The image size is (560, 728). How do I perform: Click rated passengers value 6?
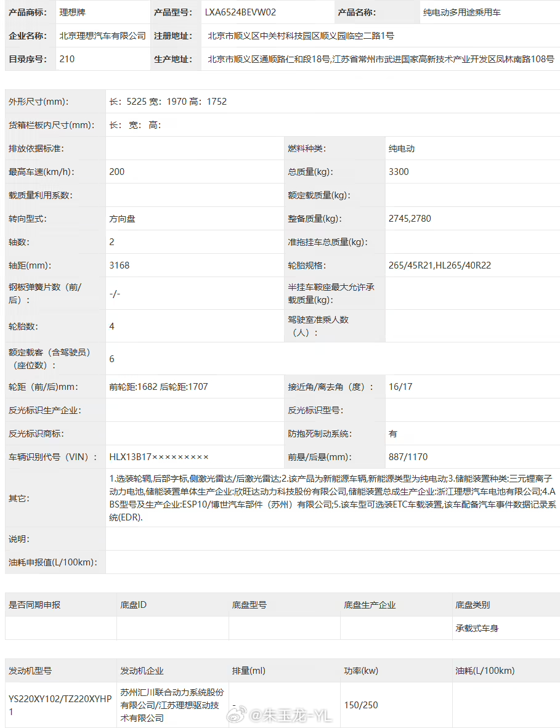coord(112,359)
